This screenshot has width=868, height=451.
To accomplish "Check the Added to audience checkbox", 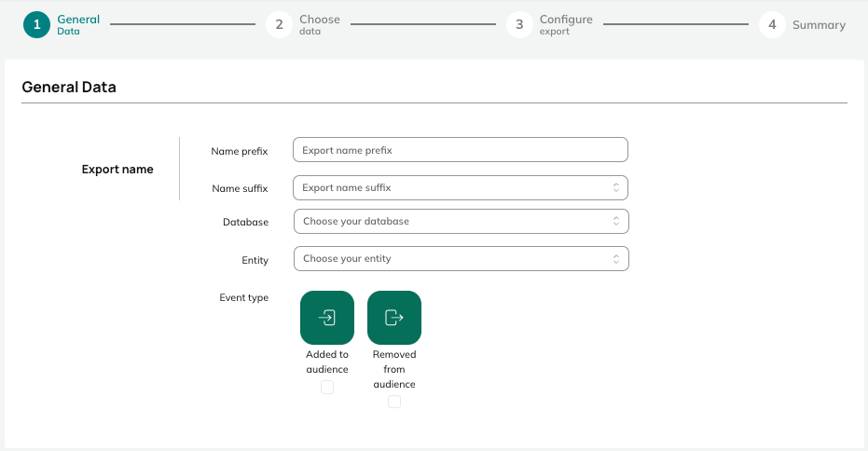I will tap(327, 388).
